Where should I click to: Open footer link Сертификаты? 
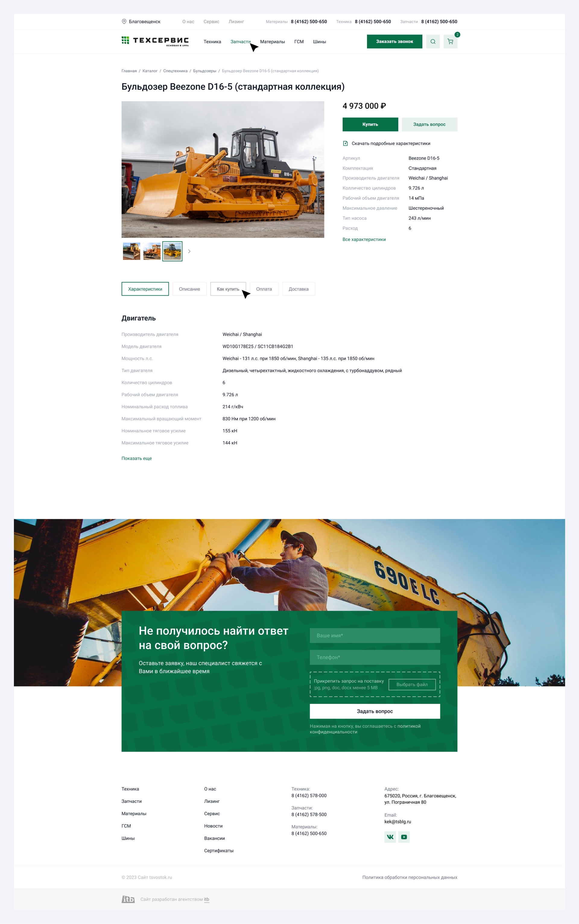point(219,850)
